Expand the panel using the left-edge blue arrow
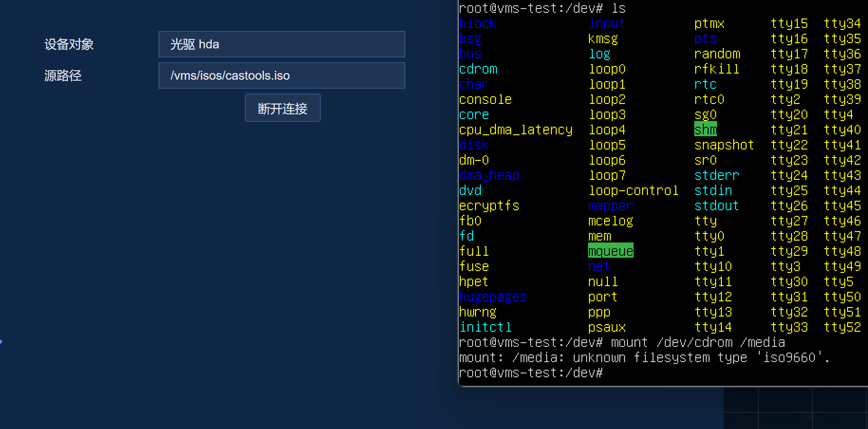Screen dimensions: 868x429 click(1, 342)
